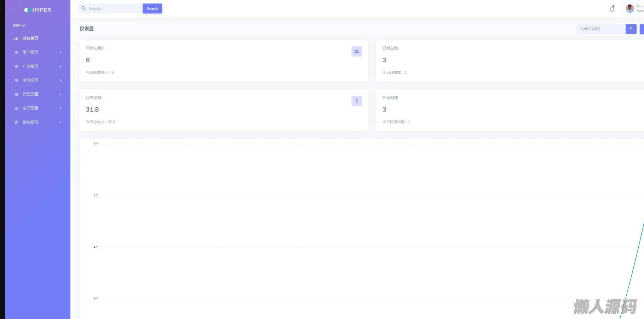Expand the 广告管理 submenu arrow
644x319 pixels.
point(60,66)
